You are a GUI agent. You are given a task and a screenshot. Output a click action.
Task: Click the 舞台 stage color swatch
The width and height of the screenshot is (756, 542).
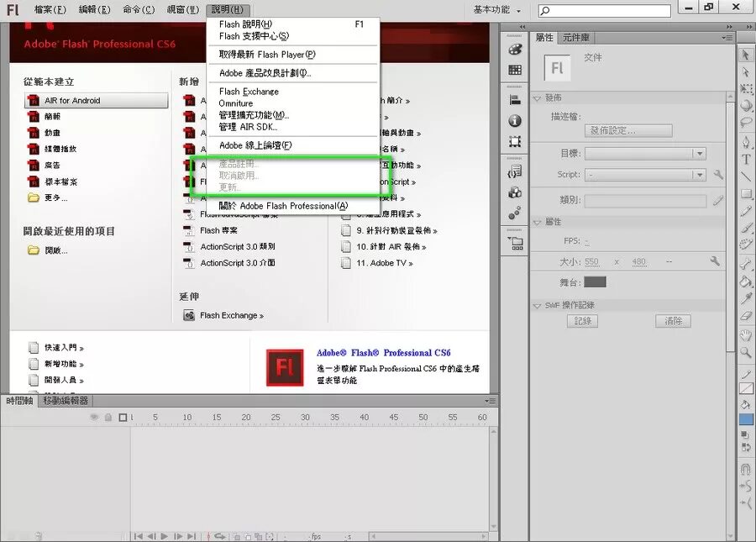coord(595,282)
